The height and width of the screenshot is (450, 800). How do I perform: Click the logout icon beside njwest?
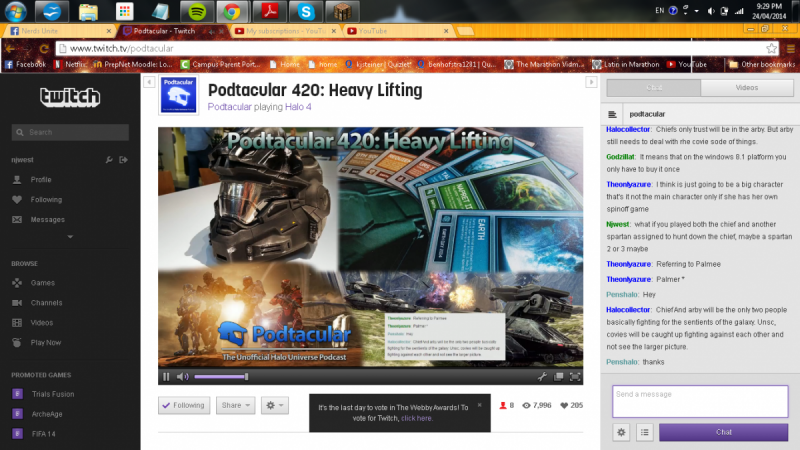coord(123,160)
